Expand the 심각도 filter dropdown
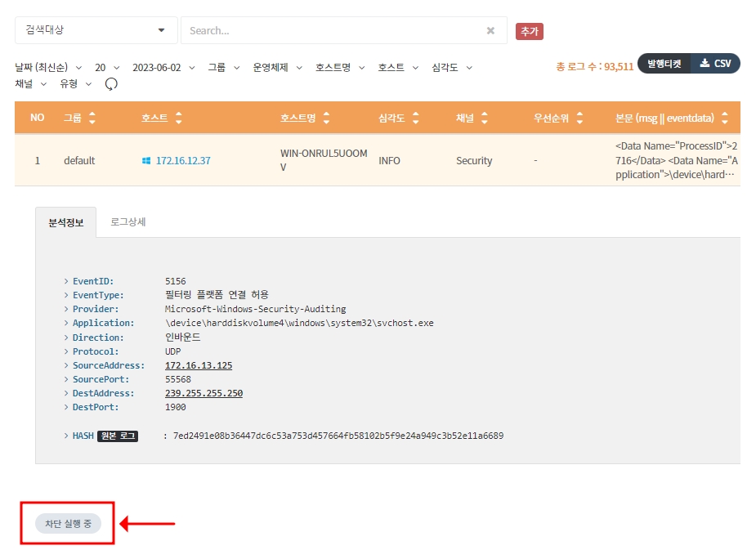Screen dimensions: 756x550 [452, 67]
